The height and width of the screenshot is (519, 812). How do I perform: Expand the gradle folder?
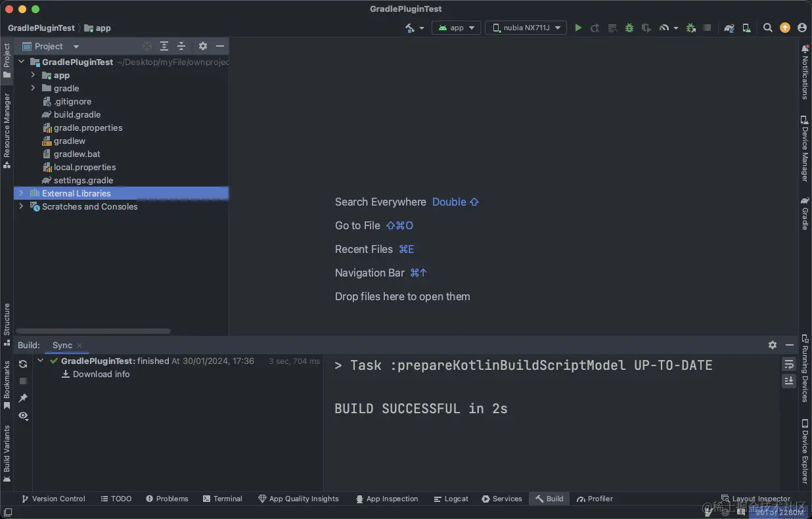[x=33, y=88]
